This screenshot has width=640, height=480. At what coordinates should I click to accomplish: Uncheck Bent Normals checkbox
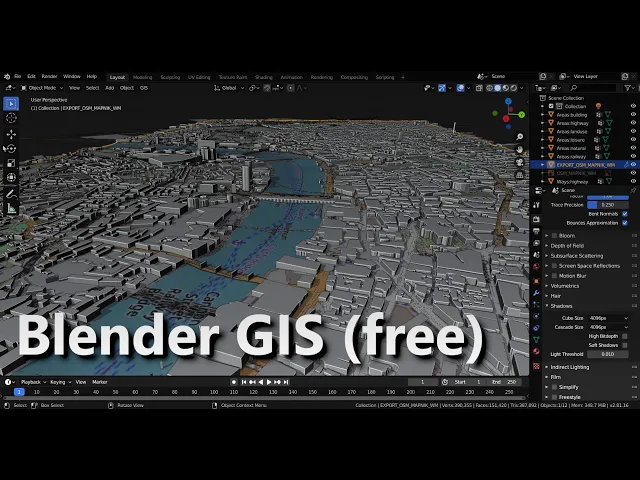625,214
